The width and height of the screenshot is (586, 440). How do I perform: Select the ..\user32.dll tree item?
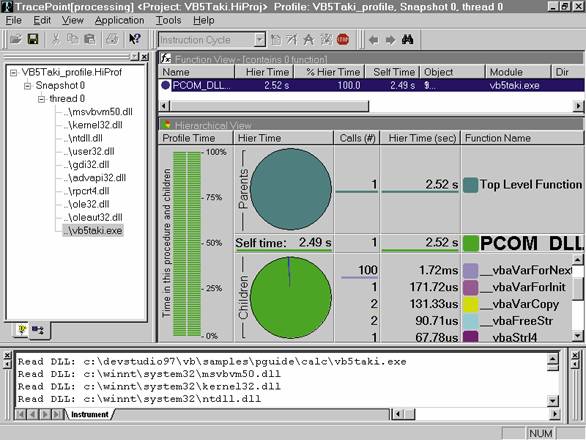[89, 152]
